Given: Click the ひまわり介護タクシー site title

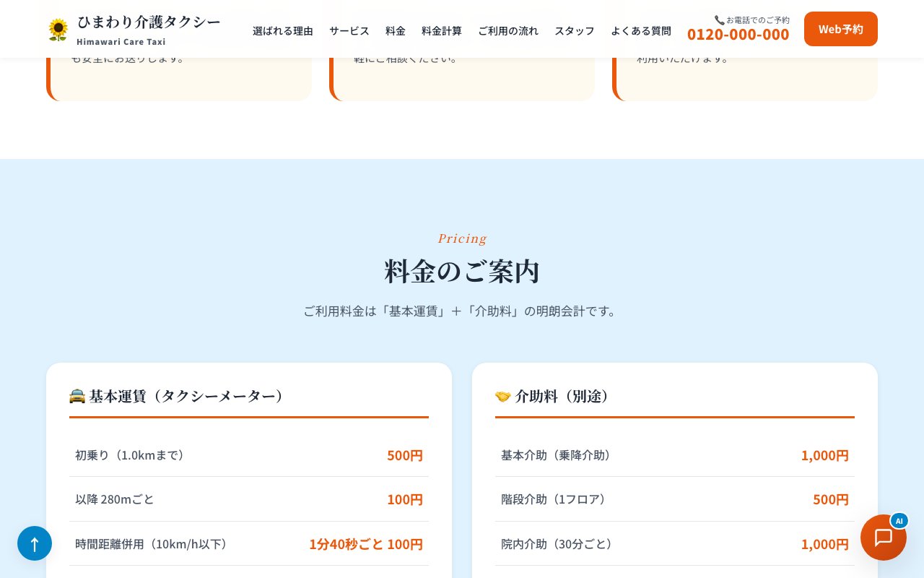Looking at the screenshot, I should coord(149,22).
